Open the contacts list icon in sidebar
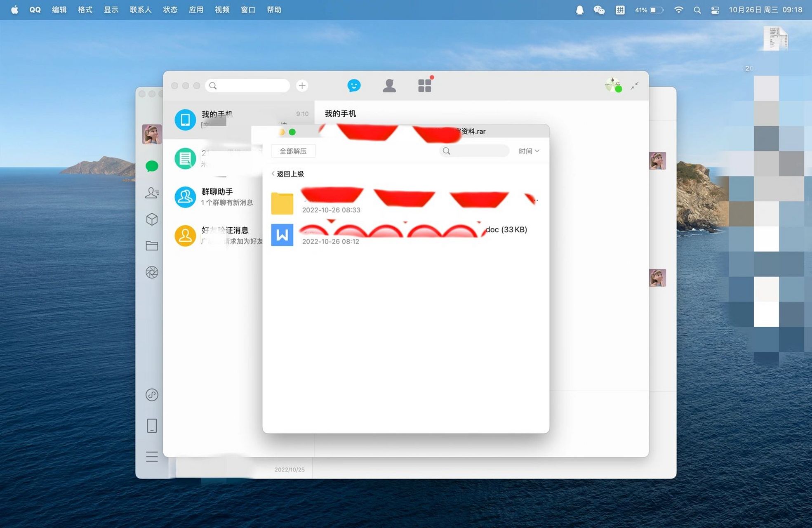The height and width of the screenshot is (528, 812). coord(152,193)
